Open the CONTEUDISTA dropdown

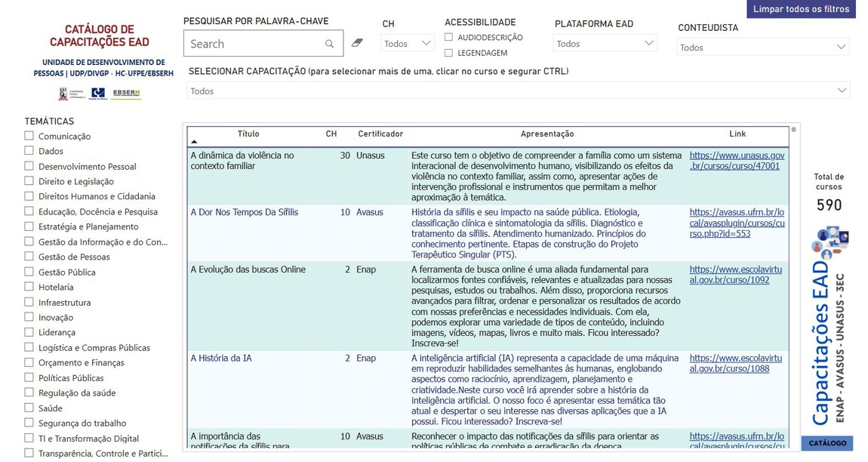coord(762,47)
